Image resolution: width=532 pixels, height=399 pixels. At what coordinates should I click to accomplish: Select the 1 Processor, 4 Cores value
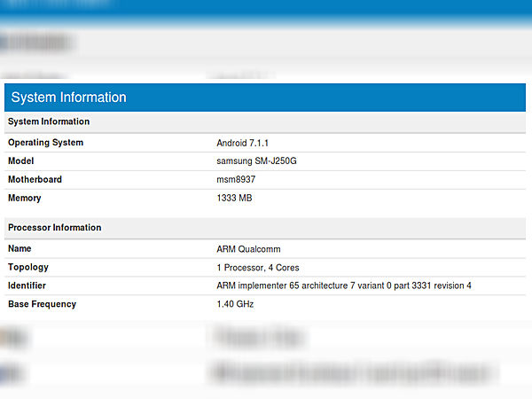tap(258, 268)
